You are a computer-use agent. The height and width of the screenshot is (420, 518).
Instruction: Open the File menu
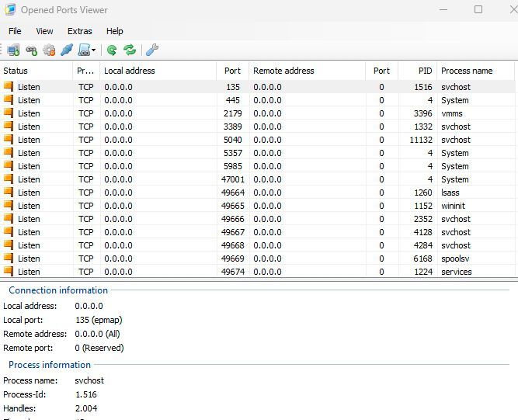pos(15,31)
